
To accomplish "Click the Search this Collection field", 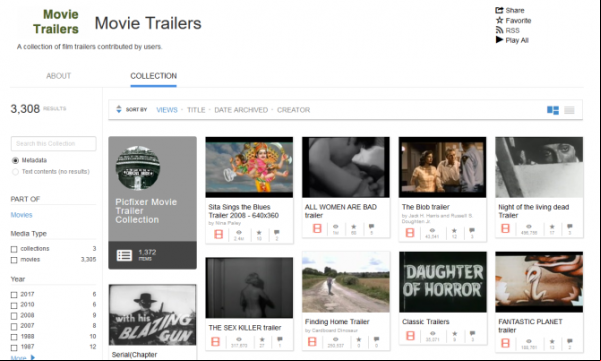I will [54, 144].
